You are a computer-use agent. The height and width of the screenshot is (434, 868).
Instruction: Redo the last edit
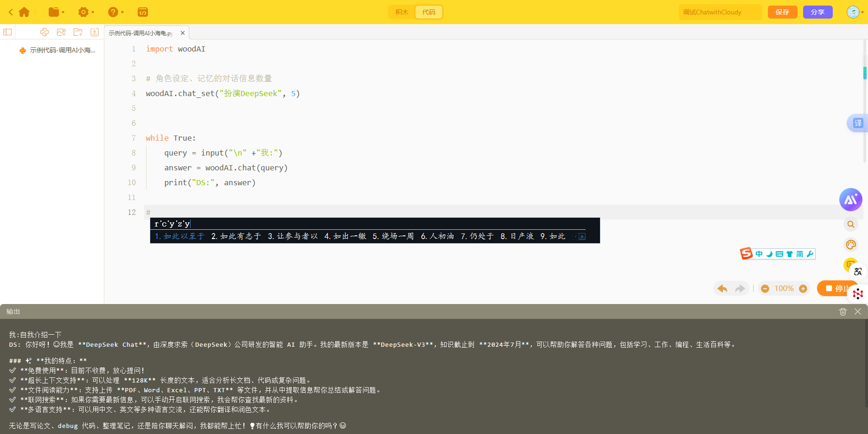tap(740, 288)
